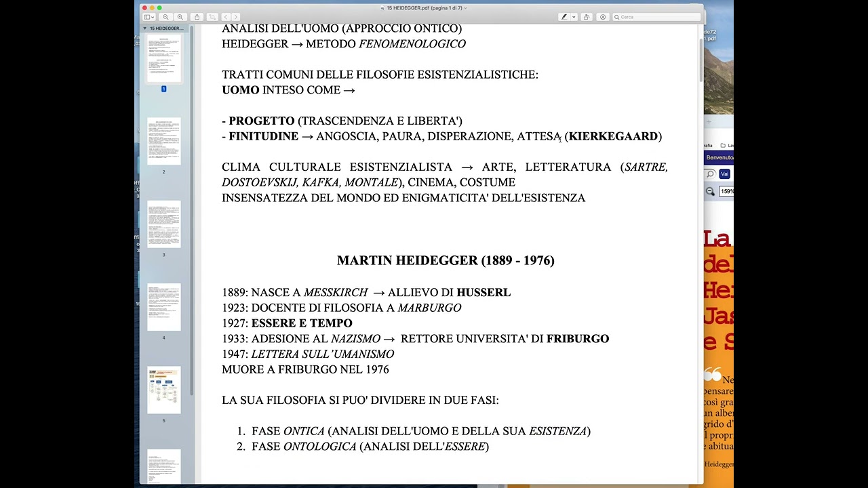
Task: Click zoom-out magnifier in background PDF window
Action: point(710,191)
